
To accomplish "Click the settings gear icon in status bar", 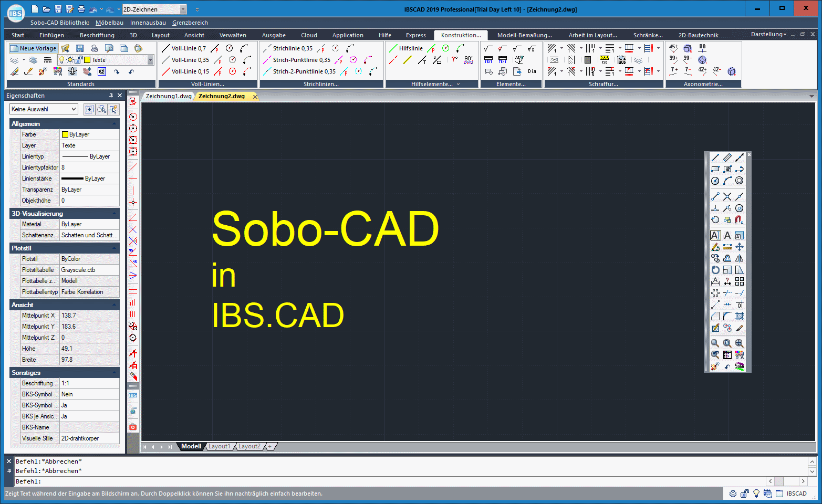I will click(x=733, y=493).
